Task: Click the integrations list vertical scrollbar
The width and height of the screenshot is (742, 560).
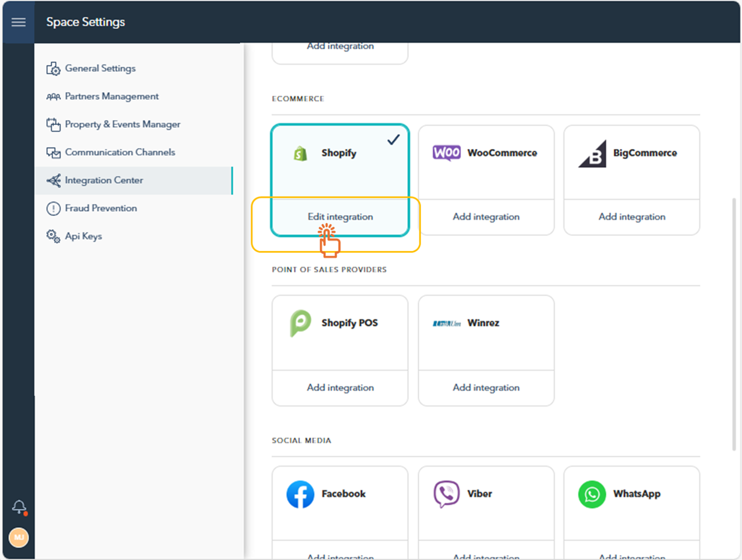Action: 734,325
